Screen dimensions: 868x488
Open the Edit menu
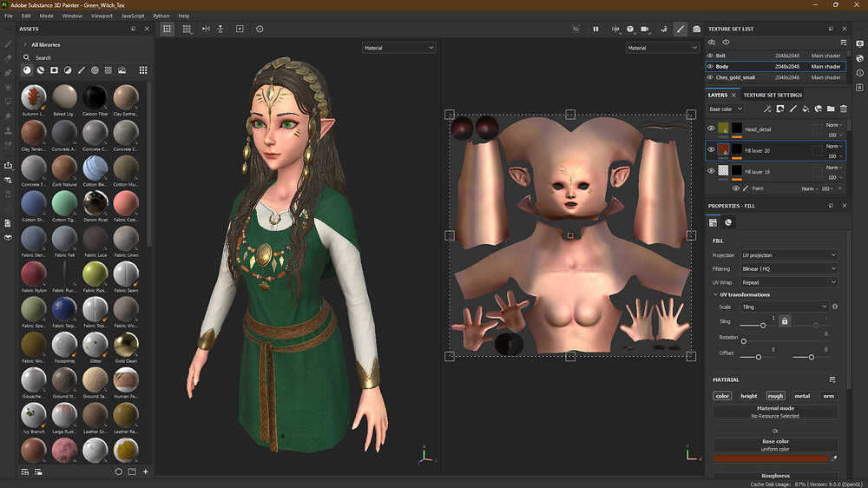tap(26, 16)
